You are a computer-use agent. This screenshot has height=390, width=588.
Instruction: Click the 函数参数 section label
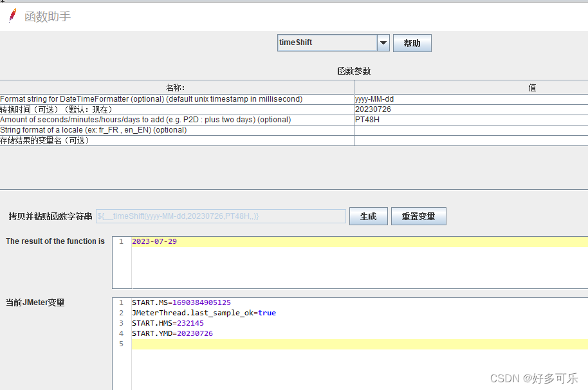(x=354, y=71)
